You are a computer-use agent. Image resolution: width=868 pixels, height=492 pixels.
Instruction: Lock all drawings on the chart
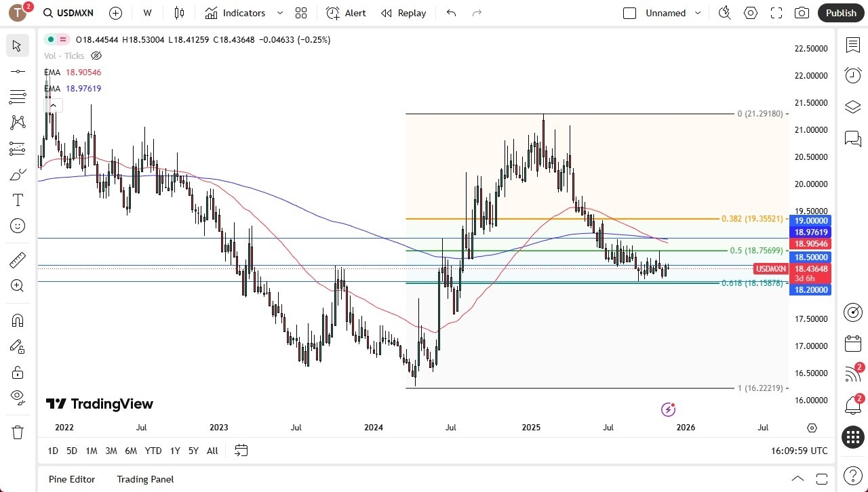[x=18, y=372]
